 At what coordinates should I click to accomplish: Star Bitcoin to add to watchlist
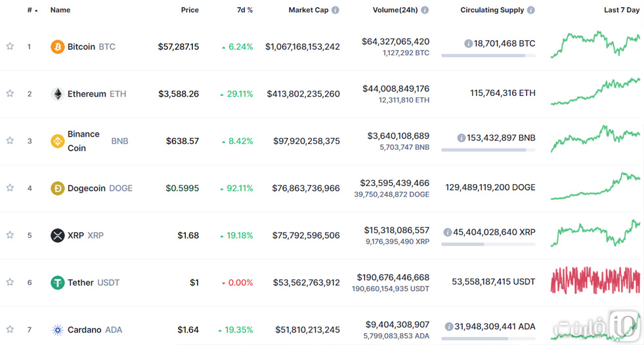pos(10,47)
